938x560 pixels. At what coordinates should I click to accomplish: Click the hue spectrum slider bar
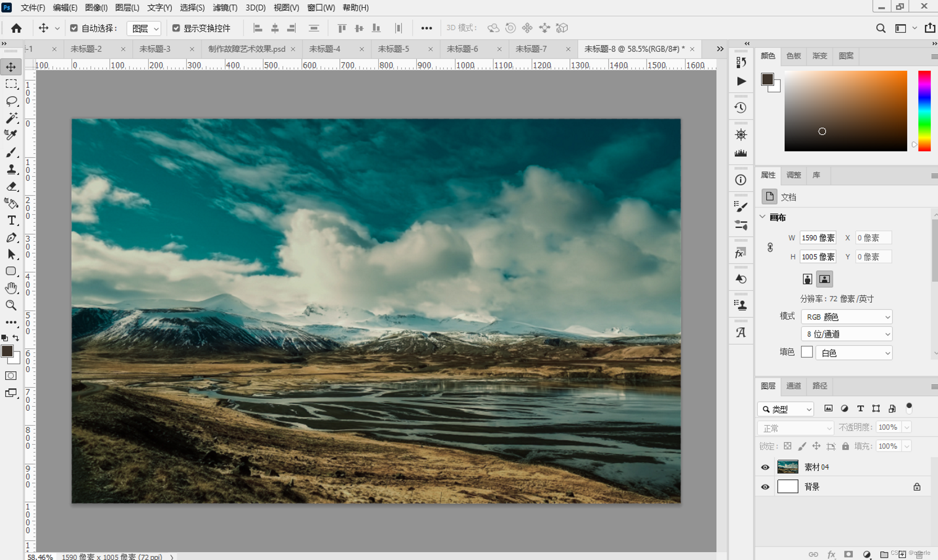coord(924,111)
